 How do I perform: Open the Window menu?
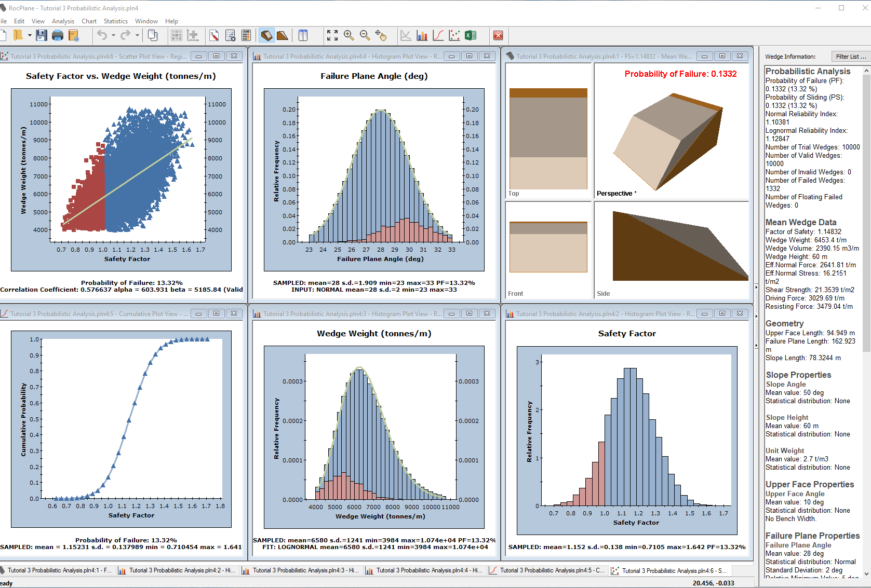(146, 21)
